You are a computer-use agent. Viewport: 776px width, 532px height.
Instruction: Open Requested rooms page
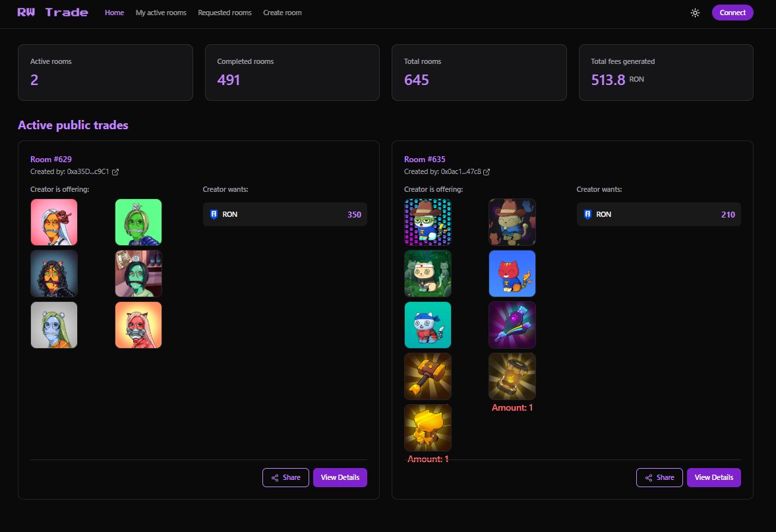pos(225,13)
